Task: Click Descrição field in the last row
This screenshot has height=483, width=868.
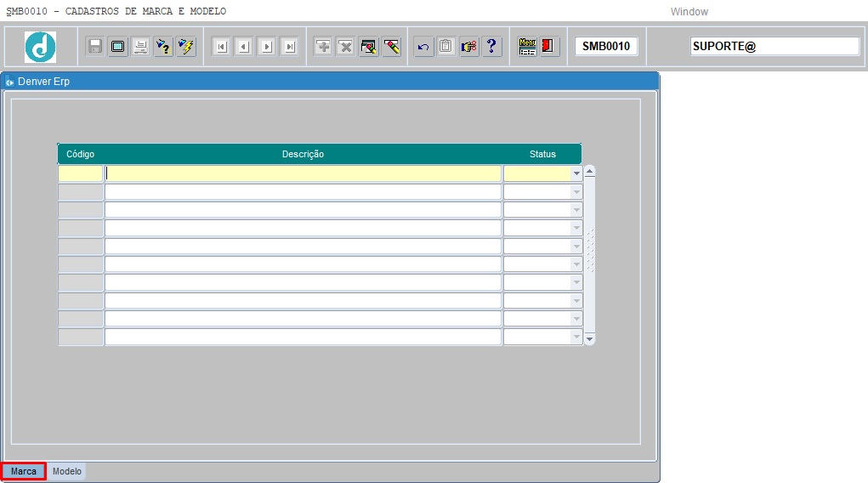Action: [303, 337]
